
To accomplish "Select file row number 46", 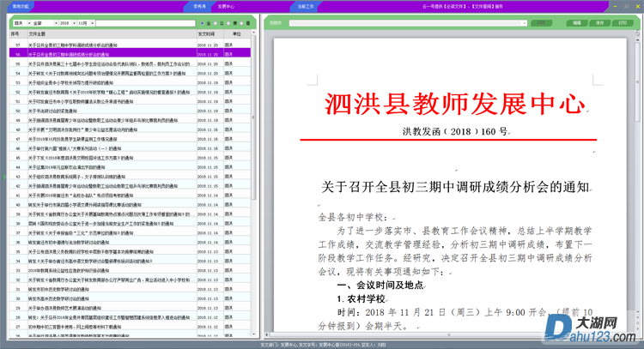I will (x=130, y=148).
